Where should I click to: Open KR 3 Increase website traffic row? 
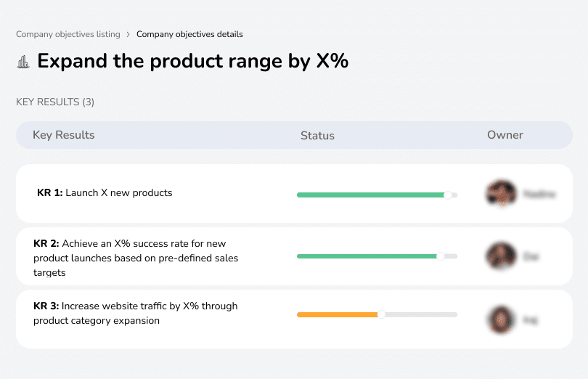(135, 313)
